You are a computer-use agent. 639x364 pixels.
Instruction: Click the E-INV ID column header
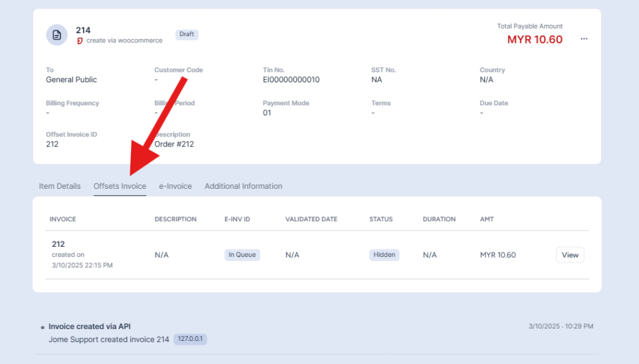(x=237, y=219)
